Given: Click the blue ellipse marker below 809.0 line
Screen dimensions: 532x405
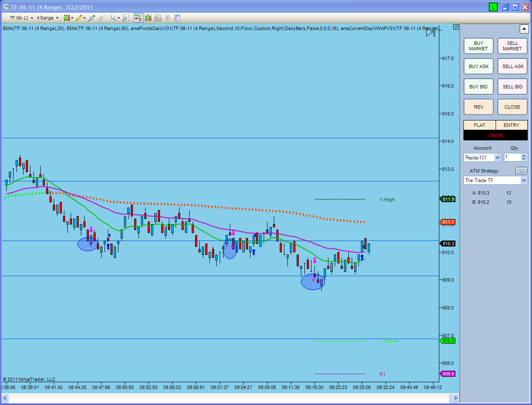Looking at the screenshot, I should pos(313,282).
